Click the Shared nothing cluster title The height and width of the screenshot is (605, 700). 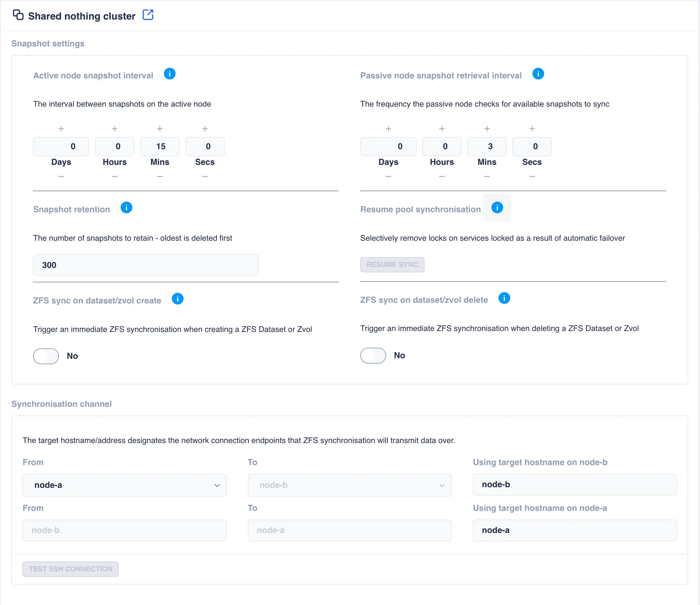(x=82, y=16)
